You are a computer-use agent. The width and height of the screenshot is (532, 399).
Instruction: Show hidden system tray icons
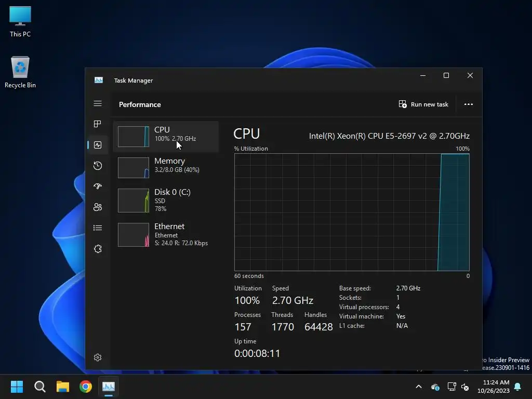click(x=419, y=387)
